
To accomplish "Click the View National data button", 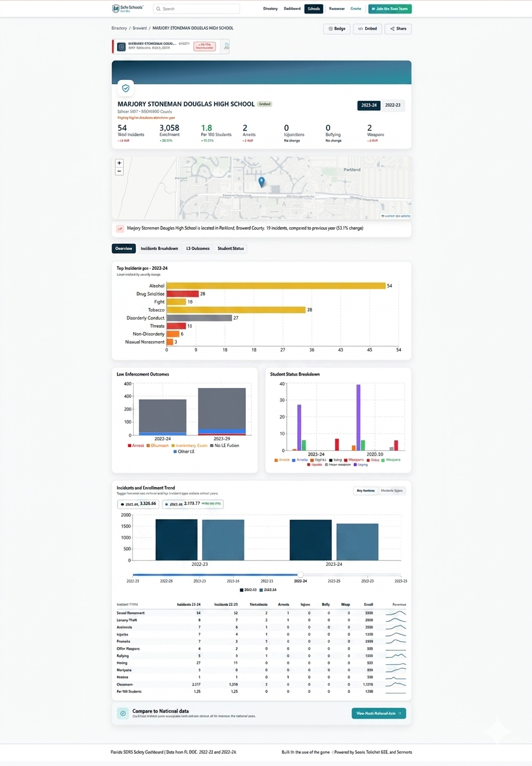I will (x=379, y=713).
